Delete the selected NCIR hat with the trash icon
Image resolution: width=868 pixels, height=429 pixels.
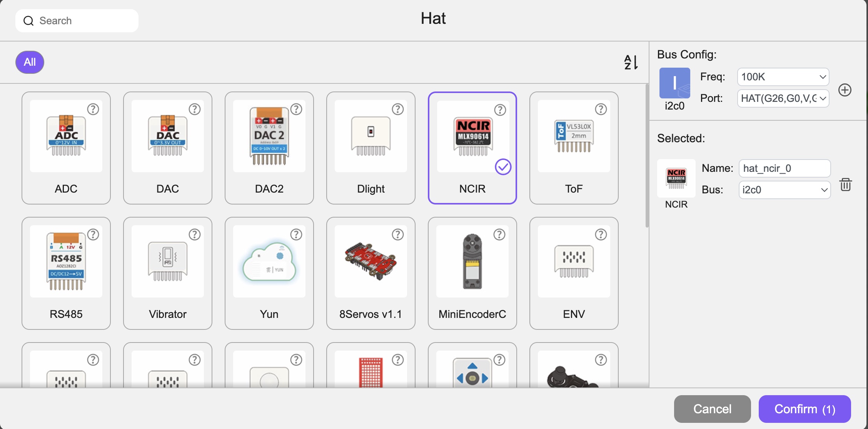click(846, 185)
